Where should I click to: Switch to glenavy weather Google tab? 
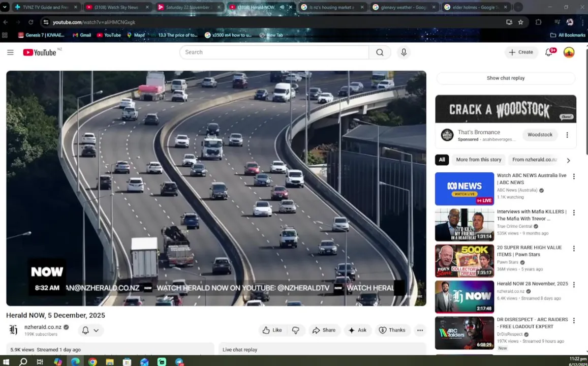click(x=405, y=7)
